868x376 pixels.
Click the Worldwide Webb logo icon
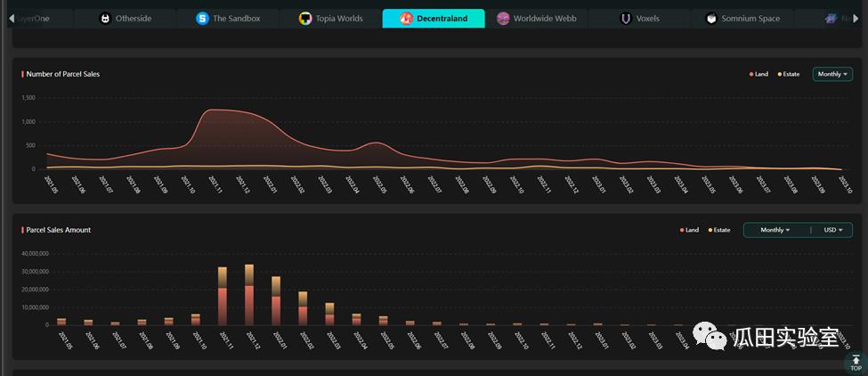pyautogui.click(x=503, y=19)
